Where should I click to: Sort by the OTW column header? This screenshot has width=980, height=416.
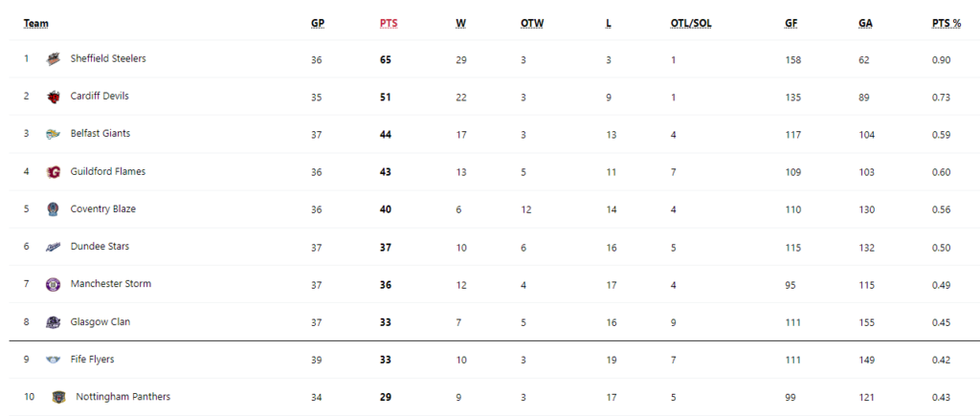click(532, 24)
